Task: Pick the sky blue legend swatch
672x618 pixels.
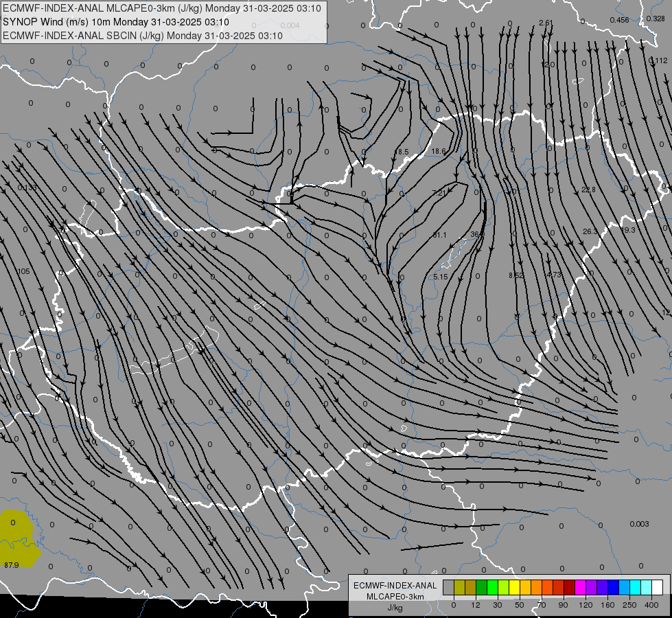Action: (624, 587)
